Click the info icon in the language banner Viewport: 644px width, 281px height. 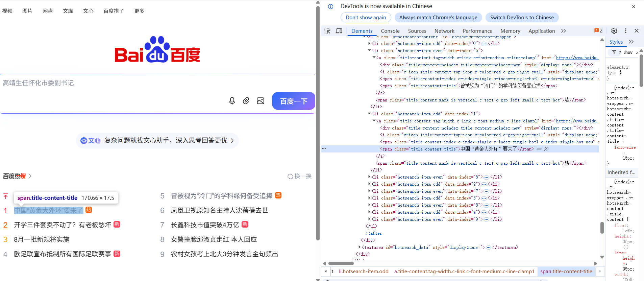tap(331, 6)
